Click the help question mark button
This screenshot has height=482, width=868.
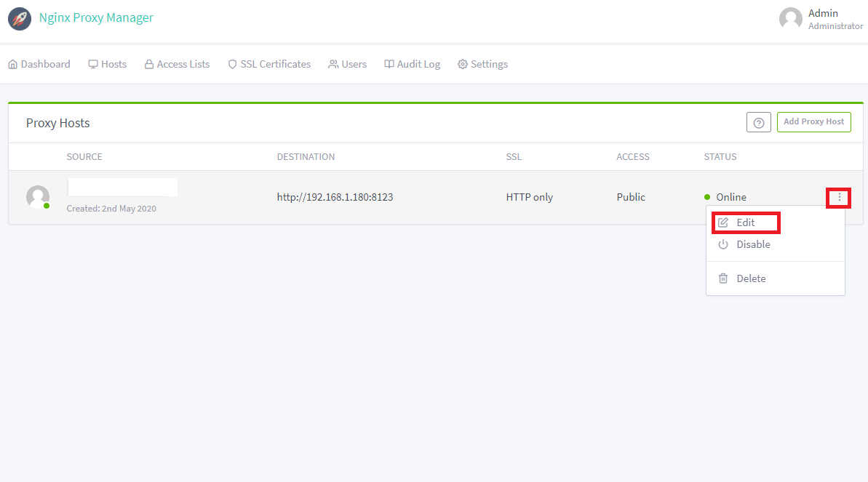(x=758, y=122)
